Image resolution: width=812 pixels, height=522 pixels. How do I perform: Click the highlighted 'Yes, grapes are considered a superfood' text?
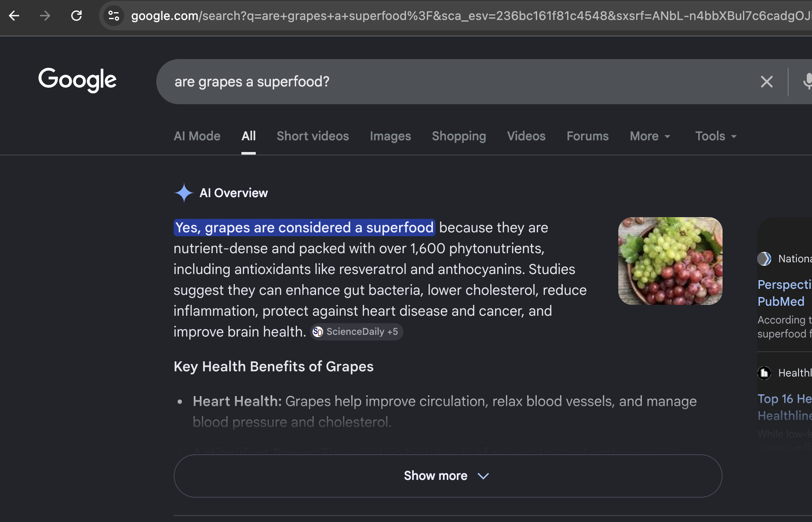304,228
